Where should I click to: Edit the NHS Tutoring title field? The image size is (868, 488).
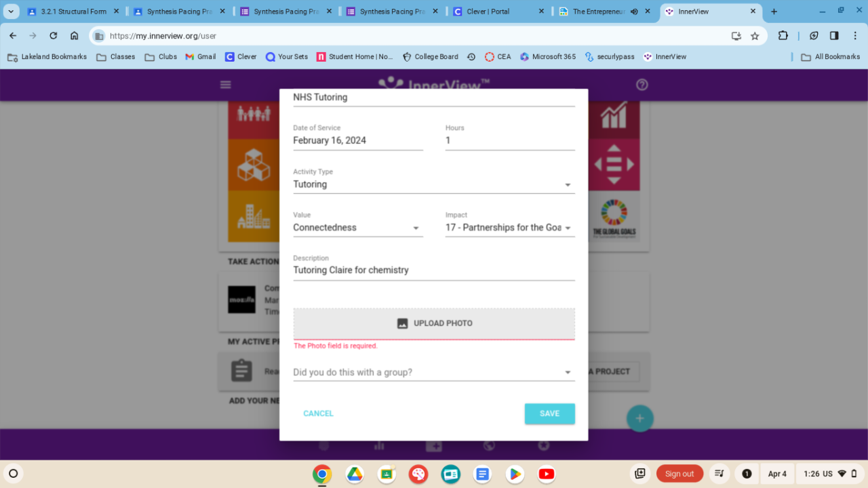(x=434, y=98)
